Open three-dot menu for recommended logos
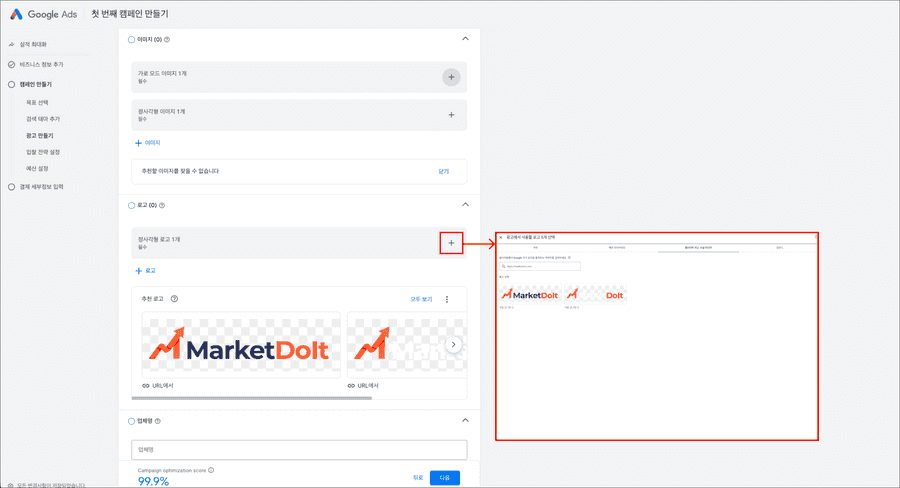 [x=447, y=299]
